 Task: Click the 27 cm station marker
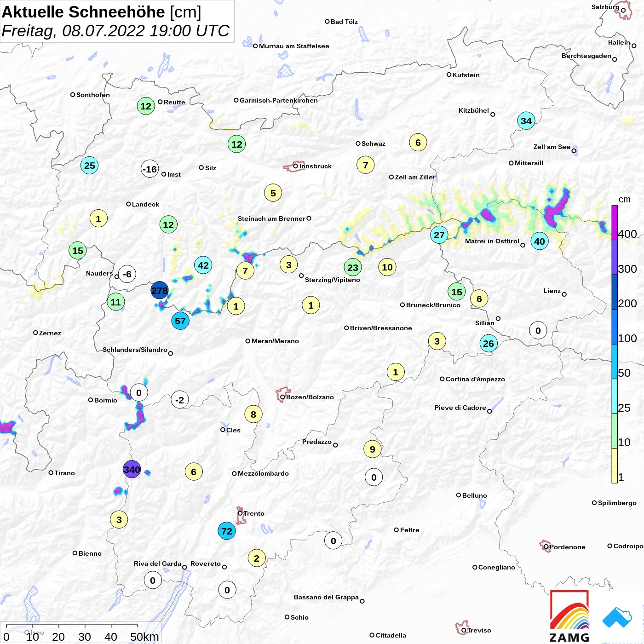[439, 235]
